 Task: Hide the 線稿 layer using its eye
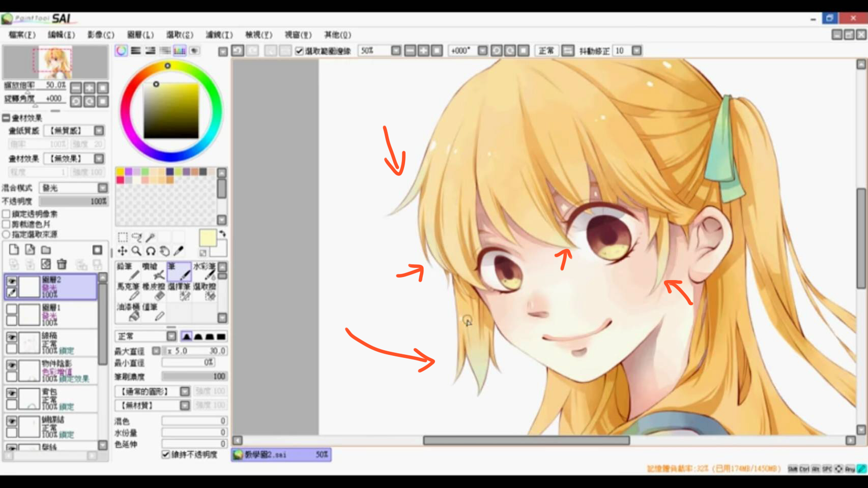(x=12, y=337)
